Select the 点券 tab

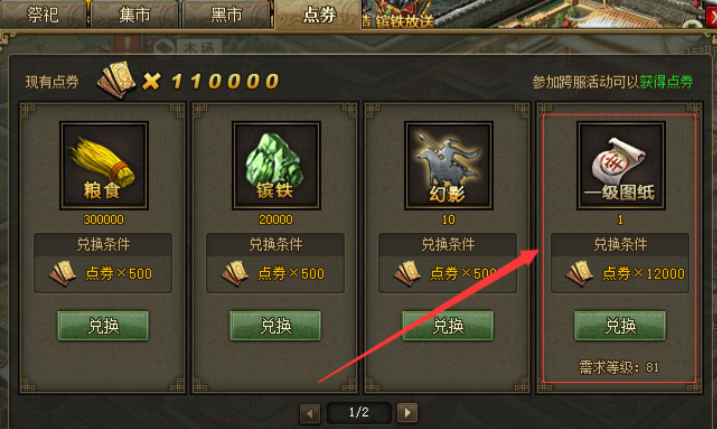click(319, 15)
